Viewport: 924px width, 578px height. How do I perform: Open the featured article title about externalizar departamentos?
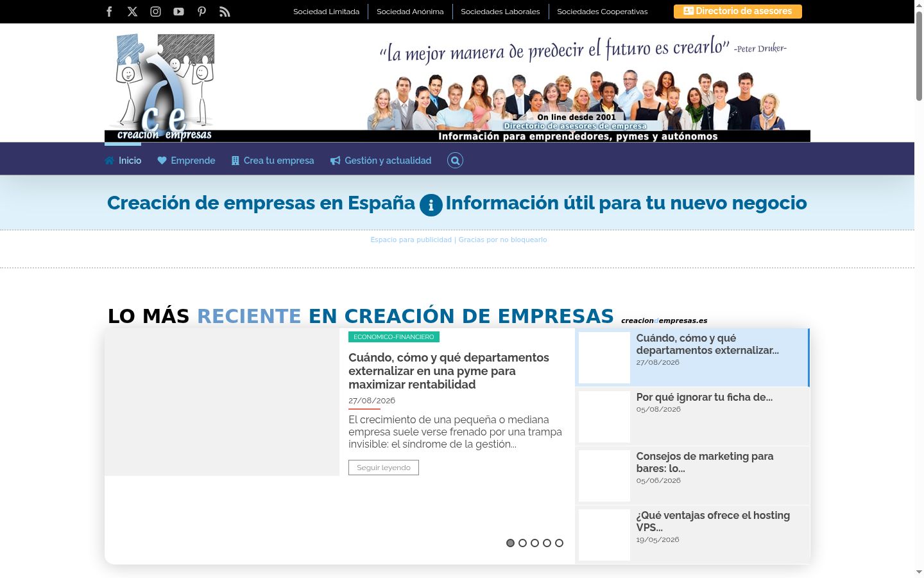pos(449,371)
